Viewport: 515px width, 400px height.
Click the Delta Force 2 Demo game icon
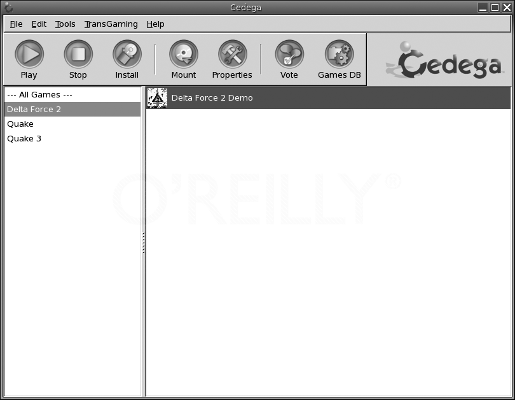tap(157, 98)
